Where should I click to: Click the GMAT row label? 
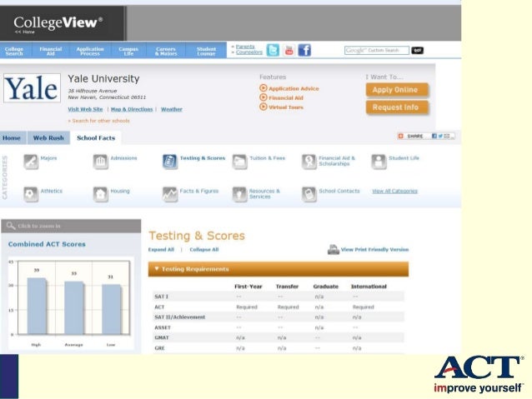[x=162, y=337]
